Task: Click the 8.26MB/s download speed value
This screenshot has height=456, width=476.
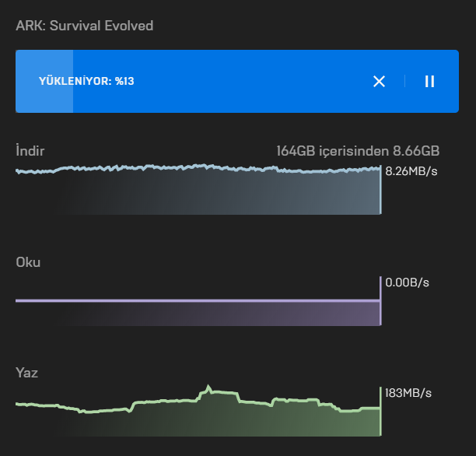Action: point(411,171)
